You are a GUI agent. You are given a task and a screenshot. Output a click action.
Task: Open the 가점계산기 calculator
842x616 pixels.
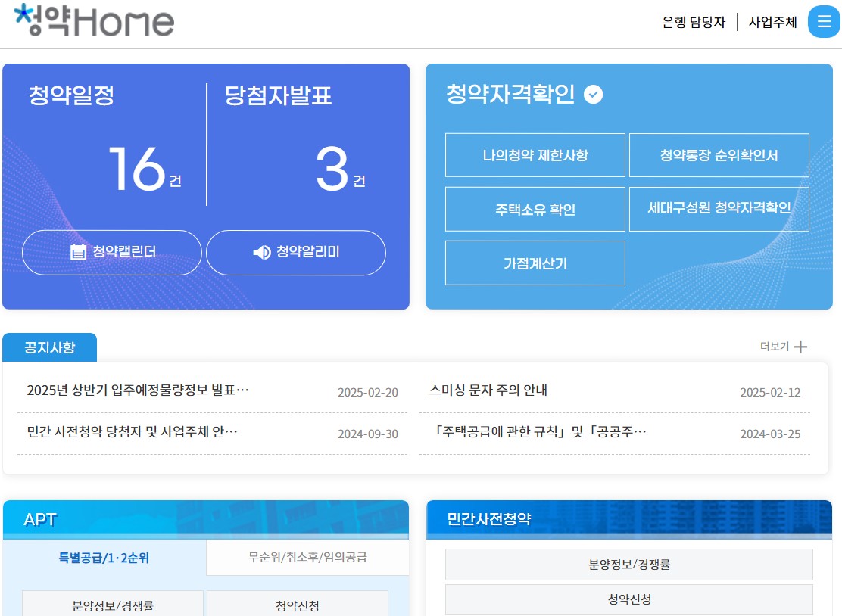(535, 263)
